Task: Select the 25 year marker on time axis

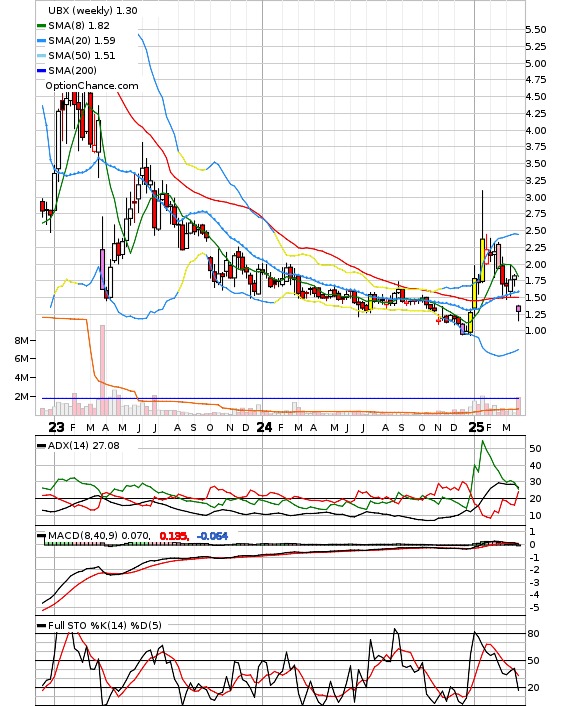Action: [x=476, y=427]
